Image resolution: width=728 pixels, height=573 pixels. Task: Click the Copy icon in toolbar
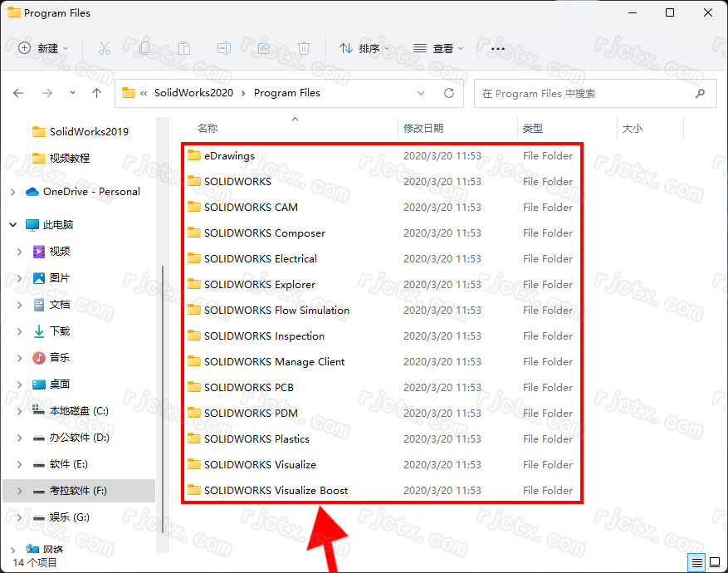[144, 49]
